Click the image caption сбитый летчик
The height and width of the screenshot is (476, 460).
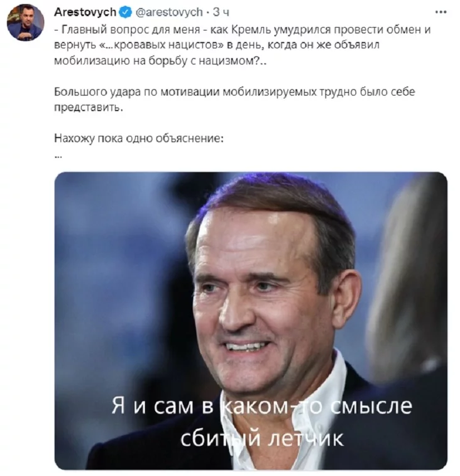tap(262, 438)
